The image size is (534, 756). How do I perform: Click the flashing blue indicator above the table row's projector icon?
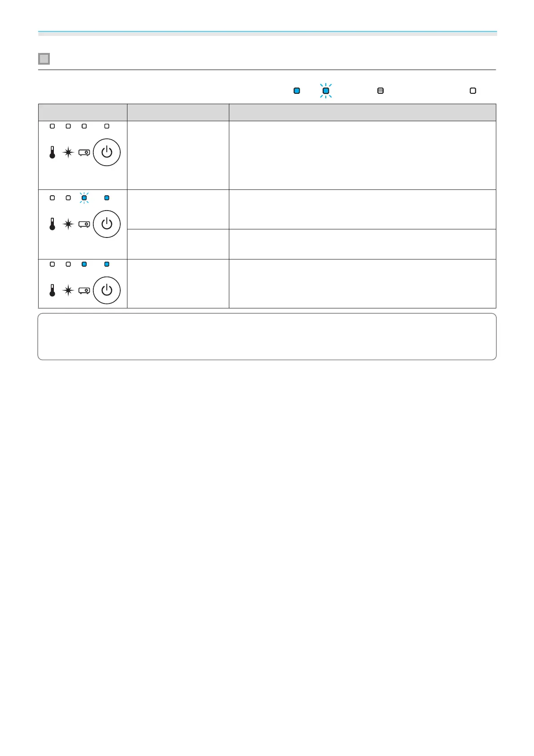(x=84, y=198)
